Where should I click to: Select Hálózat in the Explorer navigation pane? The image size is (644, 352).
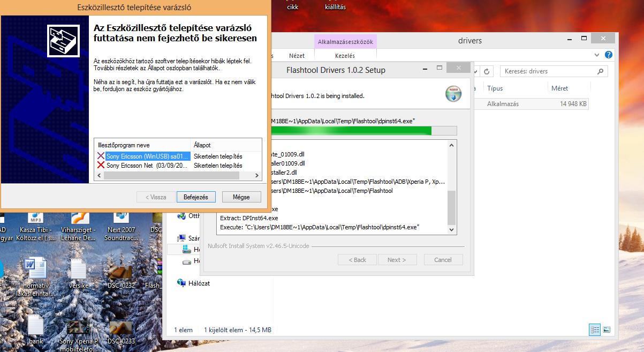pos(199,283)
